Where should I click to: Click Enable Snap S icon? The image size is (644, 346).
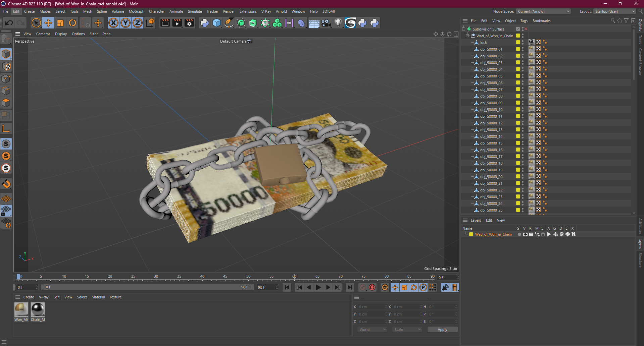(6, 144)
